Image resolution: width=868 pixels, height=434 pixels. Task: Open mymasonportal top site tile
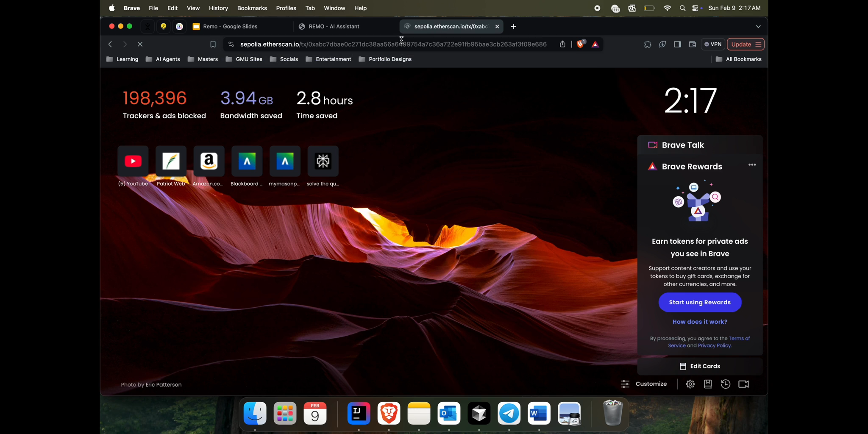[x=285, y=161]
